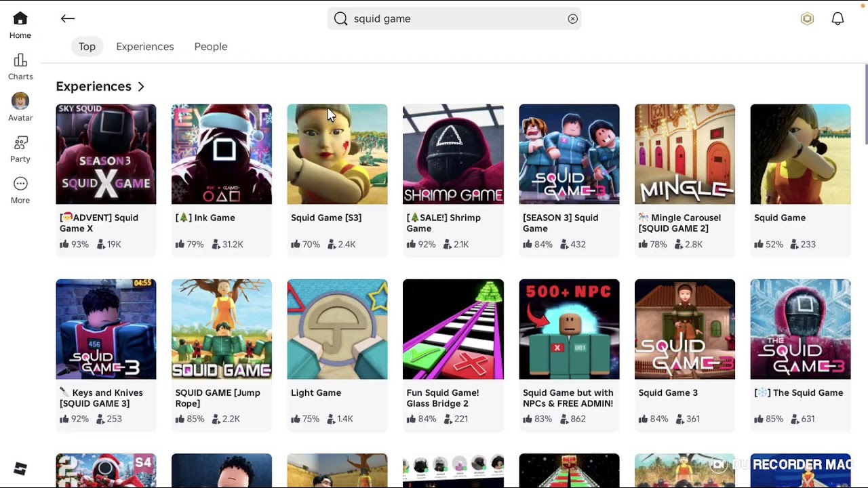Open [SEASON 3] Squid Game thumbnail

(569, 154)
